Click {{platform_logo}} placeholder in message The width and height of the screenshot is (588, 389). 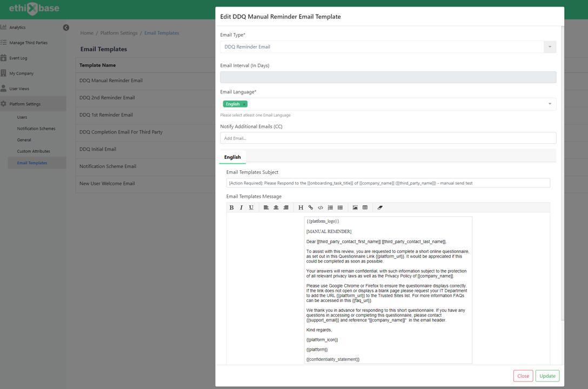pyautogui.click(x=323, y=221)
